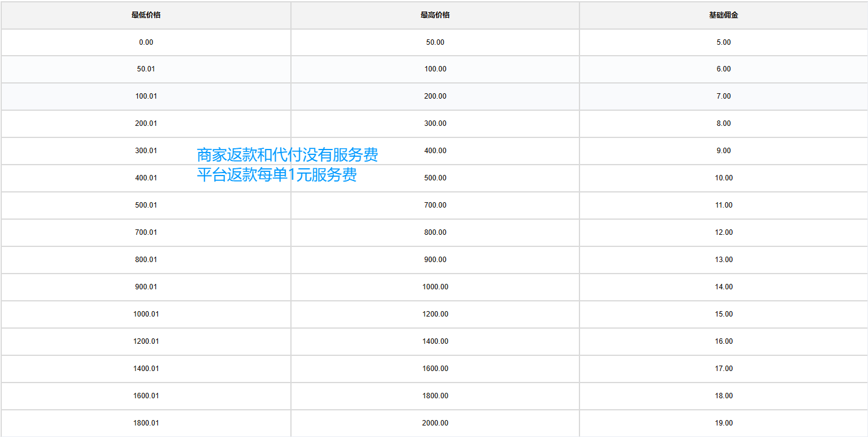Select the 8.00 commission cell

click(723, 123)
